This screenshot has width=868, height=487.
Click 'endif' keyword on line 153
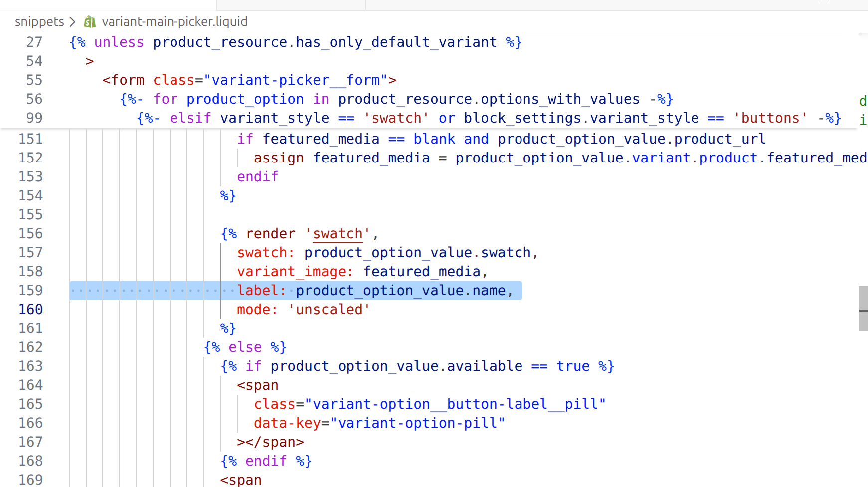[x=258, y=177]
